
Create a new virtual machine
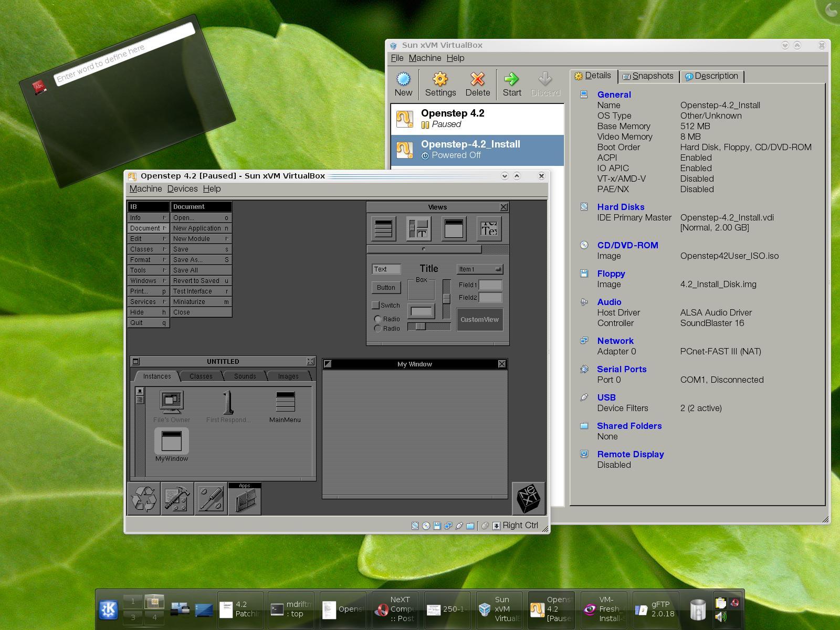tap(403, 83)
